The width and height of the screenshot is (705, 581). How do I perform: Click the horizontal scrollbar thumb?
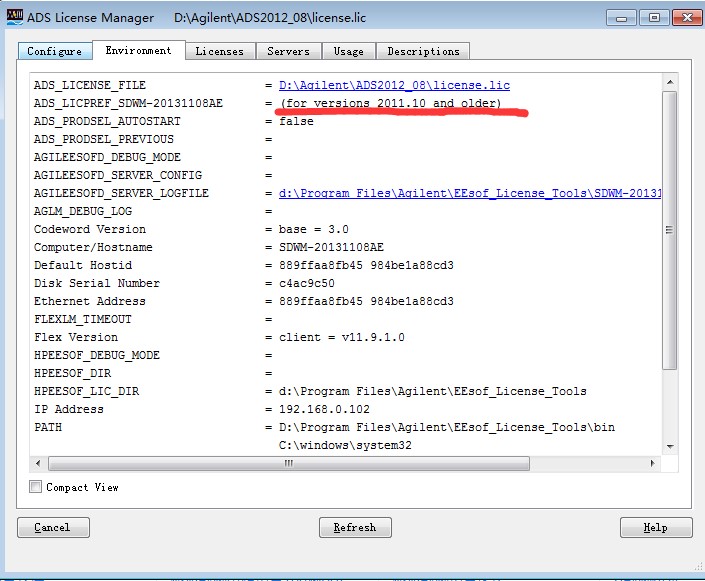coord(289,463)
